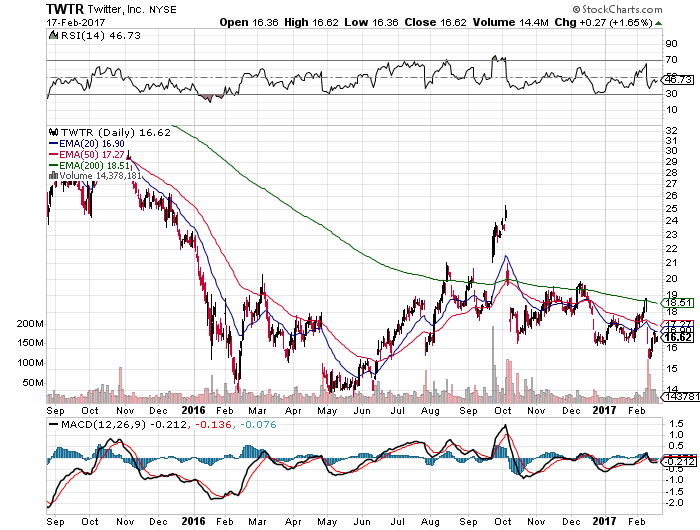Click the EMA(50) 17.27 legend entry
This screenshot has height=530, width=700.
tap(87, 154)
